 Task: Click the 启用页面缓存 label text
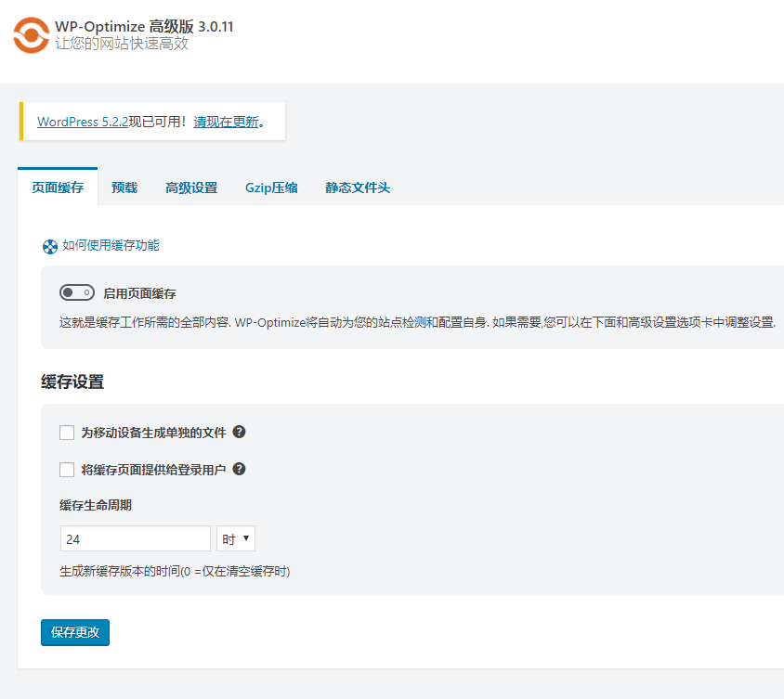point(139,293)
